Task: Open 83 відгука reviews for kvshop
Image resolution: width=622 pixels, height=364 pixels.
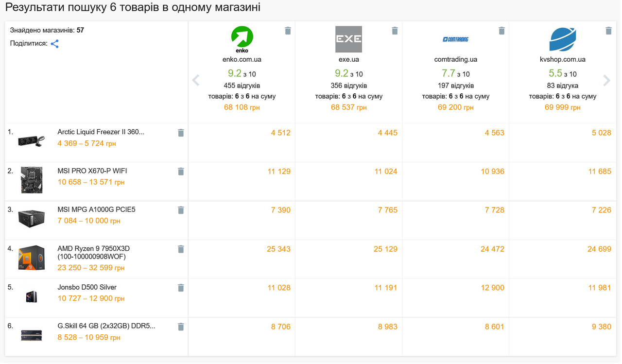Action: click(563, 86)
